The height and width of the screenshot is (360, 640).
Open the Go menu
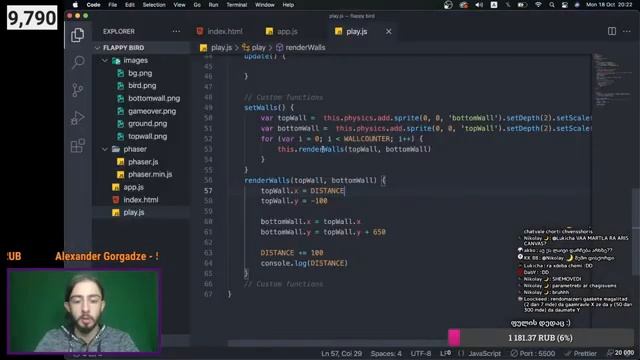pos(197,5)
